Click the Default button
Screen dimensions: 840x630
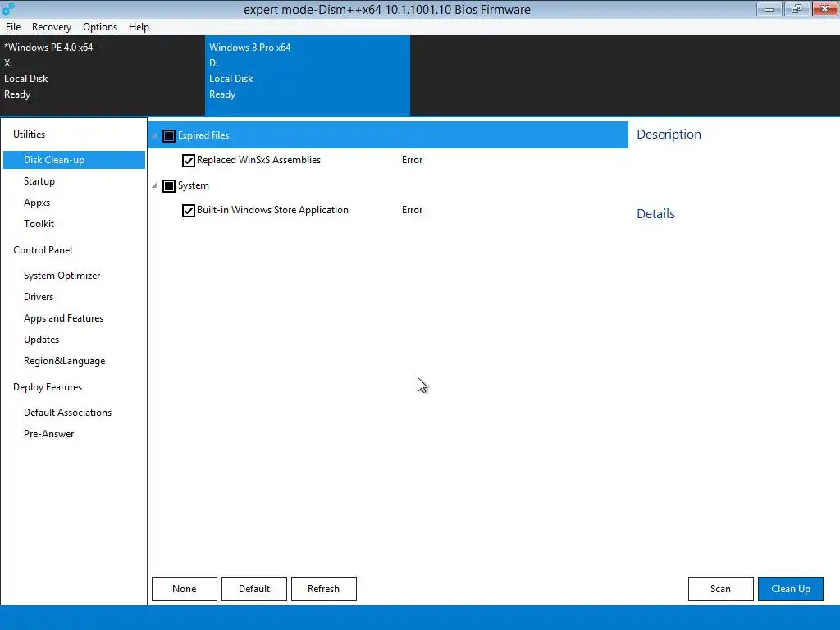tap(254, 589)
